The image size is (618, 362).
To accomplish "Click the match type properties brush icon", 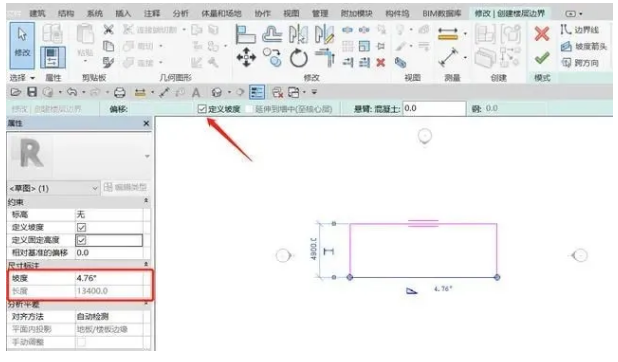I will tap(108, 62).
